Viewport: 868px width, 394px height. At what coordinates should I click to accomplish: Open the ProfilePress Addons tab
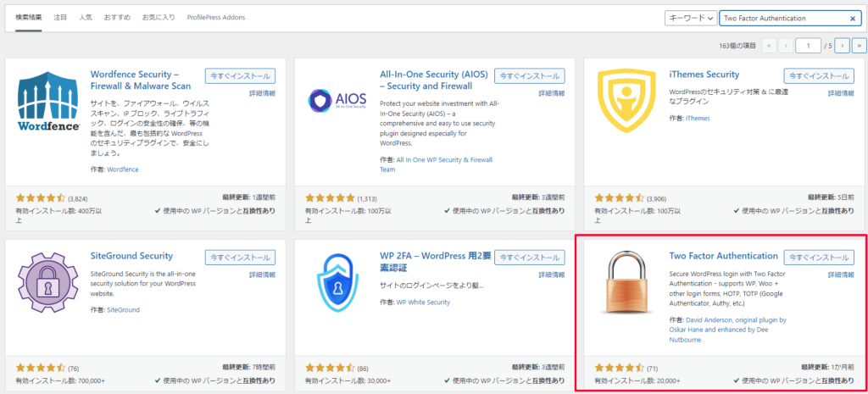pyautogui.click(x=204, y=17)
